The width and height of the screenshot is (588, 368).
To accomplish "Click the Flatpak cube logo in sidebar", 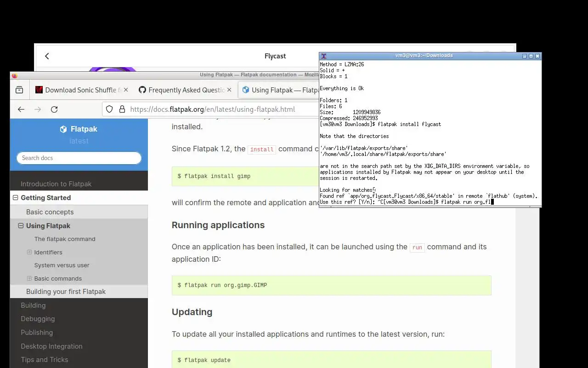I will click(63, 129).
